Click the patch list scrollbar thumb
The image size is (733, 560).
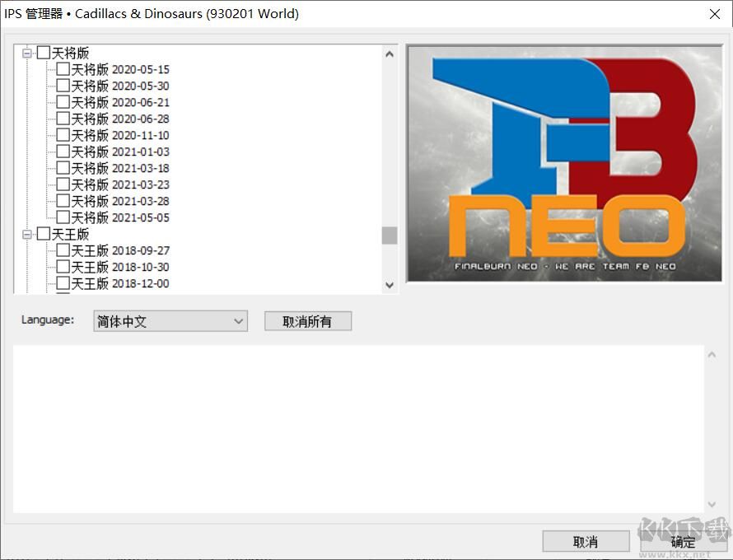(x=390, y=236)
